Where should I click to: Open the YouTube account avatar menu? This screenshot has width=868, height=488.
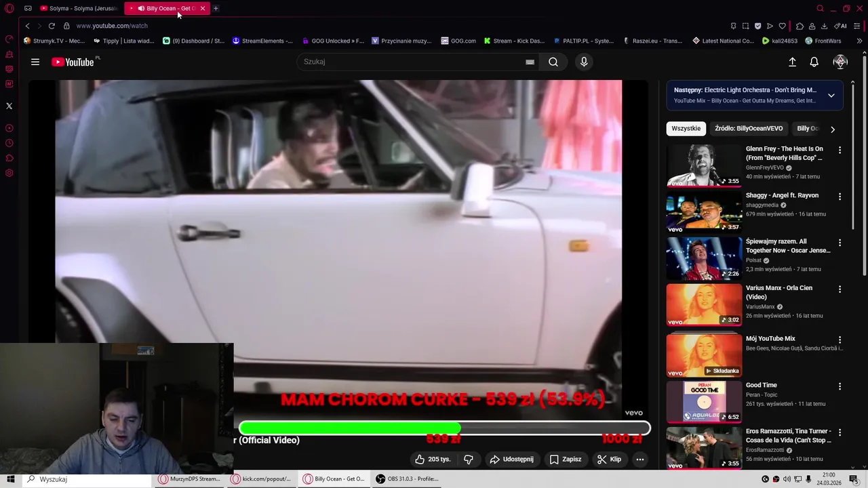840,62
